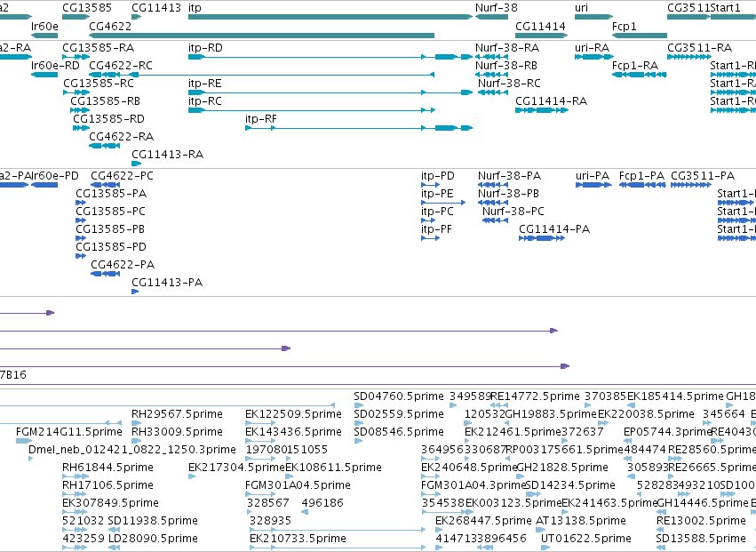Select the CG3511-PA protein label
The image size is (756, 552).
[703, 176]
